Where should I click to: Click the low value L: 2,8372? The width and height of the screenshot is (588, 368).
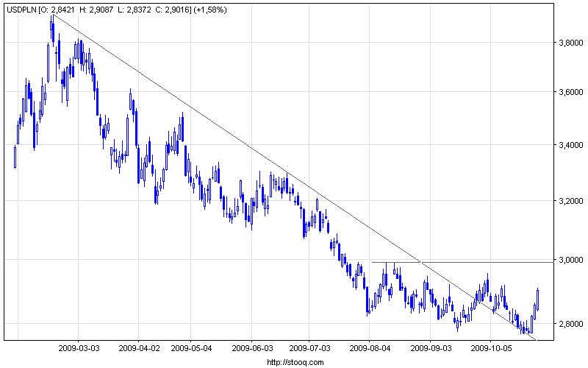[135, 10]
